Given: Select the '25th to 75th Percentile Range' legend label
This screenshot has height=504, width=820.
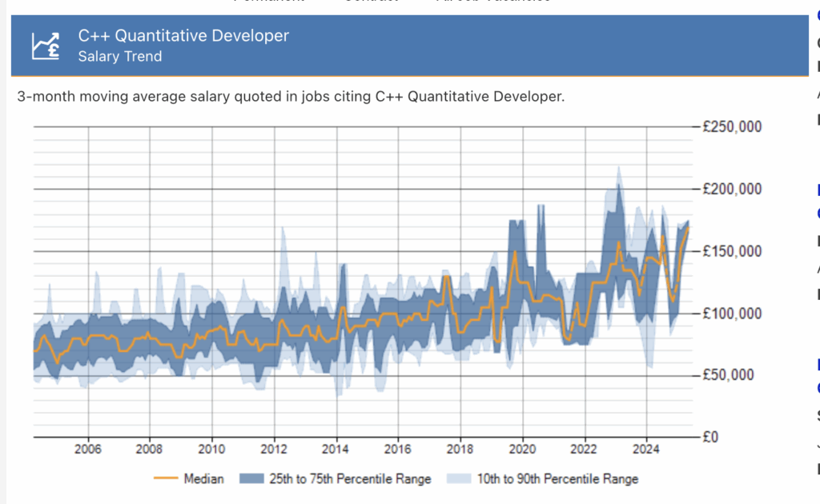Looking at the screenshot, I should tap(351, 479).
